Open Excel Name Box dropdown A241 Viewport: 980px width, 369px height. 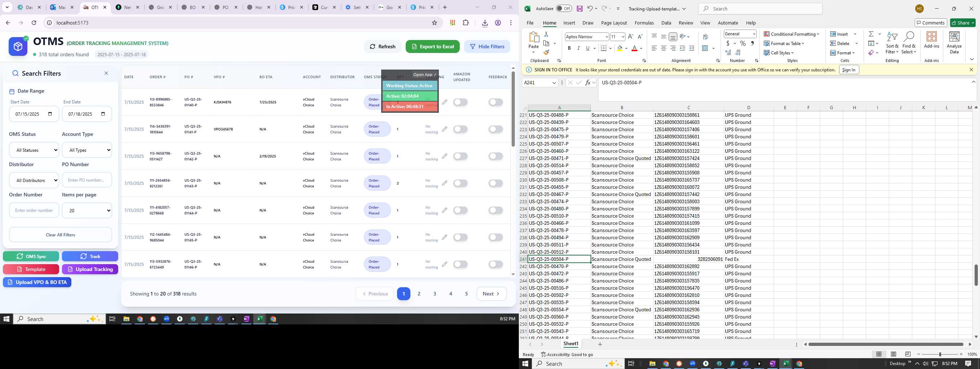coord(554,83)
